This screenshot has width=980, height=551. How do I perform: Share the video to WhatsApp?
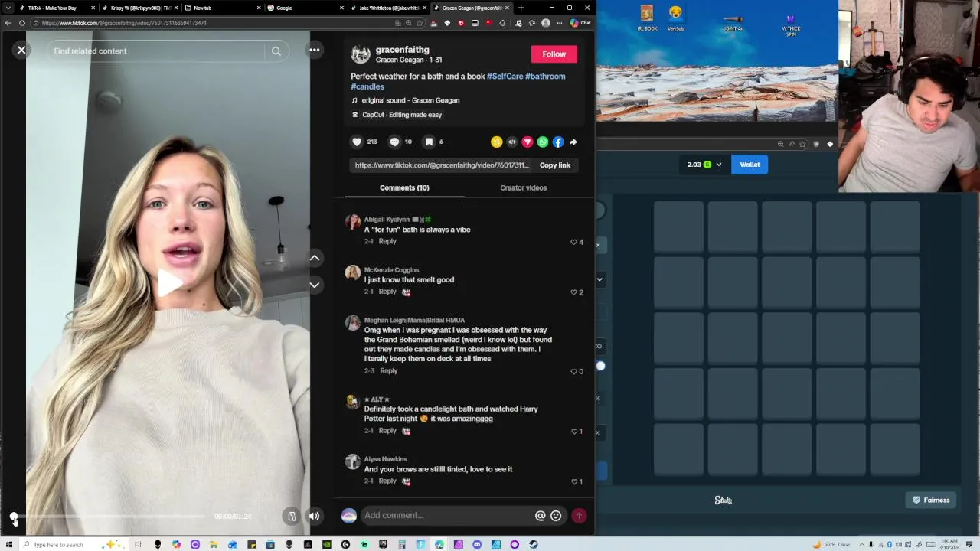coord(543,142)
